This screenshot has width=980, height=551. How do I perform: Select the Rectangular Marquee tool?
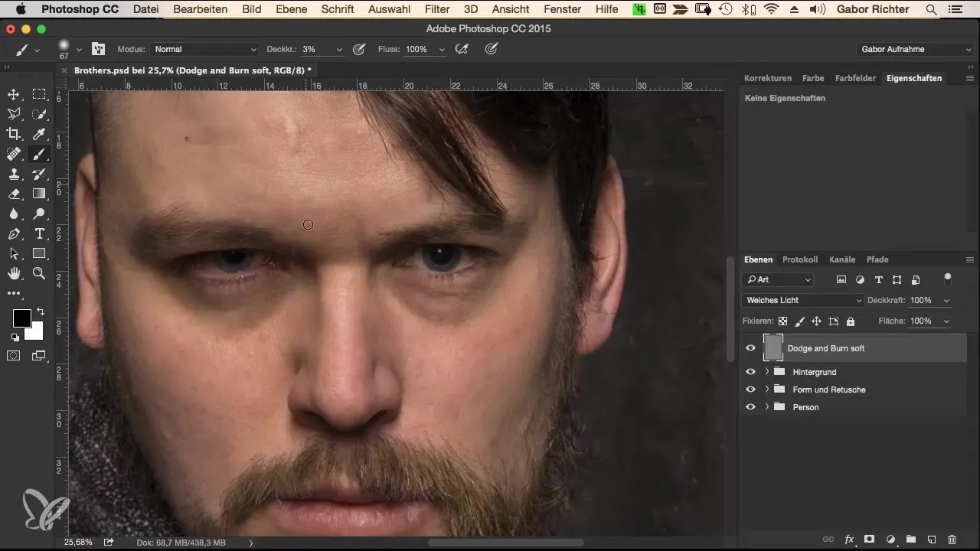click(x=40, y=95)
